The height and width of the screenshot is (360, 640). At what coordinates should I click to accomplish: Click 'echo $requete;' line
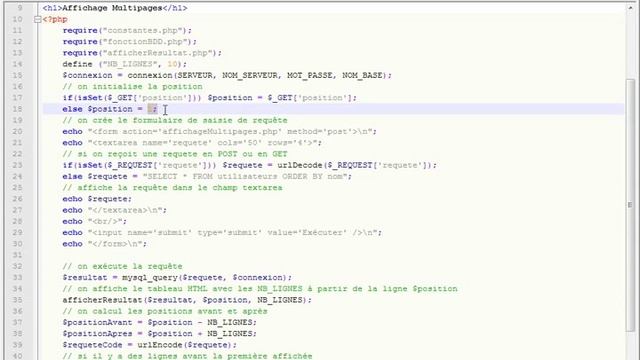click(97, 199)
